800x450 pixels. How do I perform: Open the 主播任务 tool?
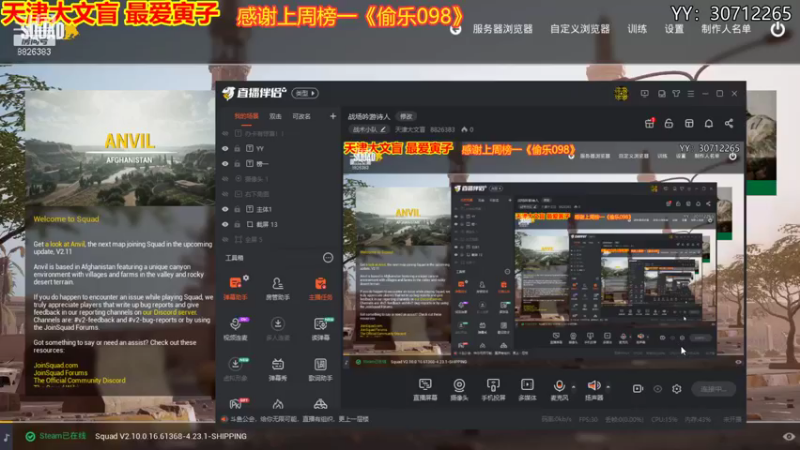(320, 288)
